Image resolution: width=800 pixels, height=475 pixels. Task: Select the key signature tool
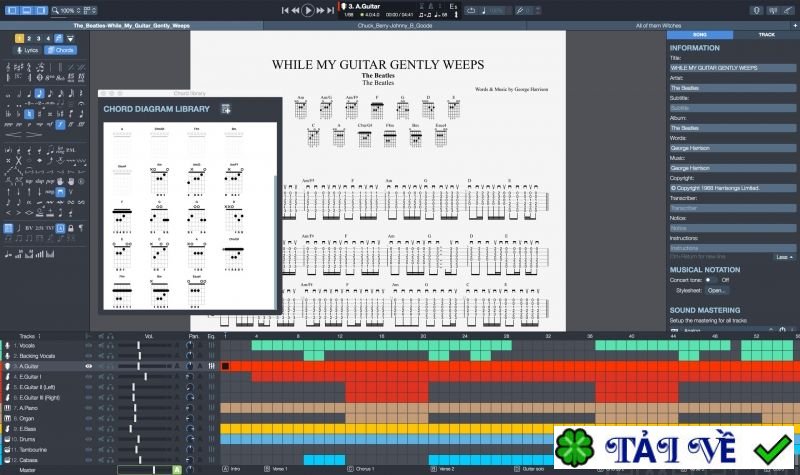[x=19, y=67]
